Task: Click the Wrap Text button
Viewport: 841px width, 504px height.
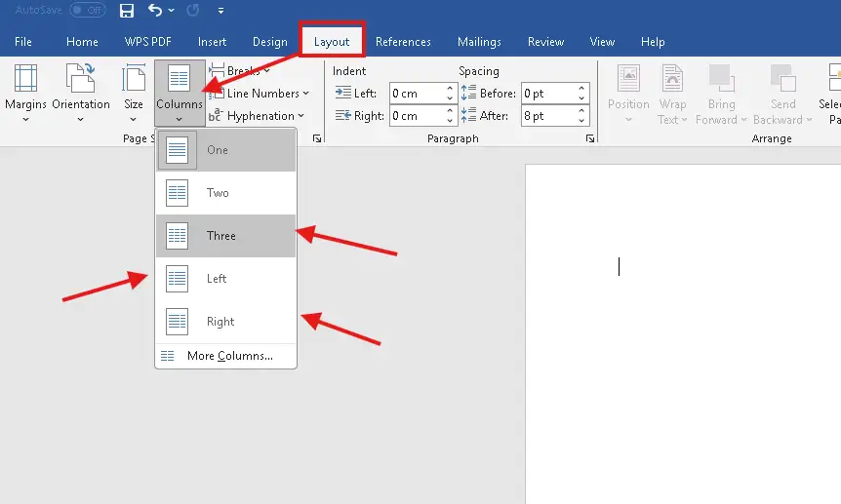Action: [672, 94]
